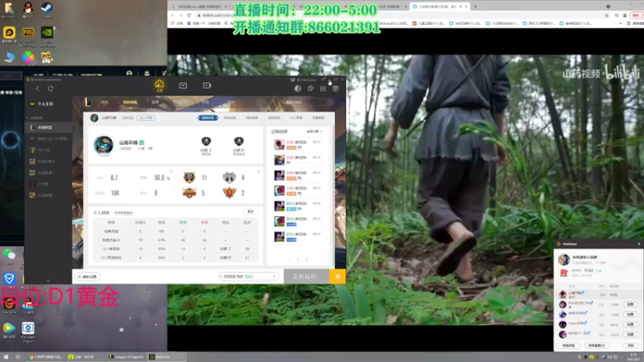Image resolution: width=644 pixels, height=362 pixels.
Task: Click the 正在运行 running button
Action: [307, 277]
